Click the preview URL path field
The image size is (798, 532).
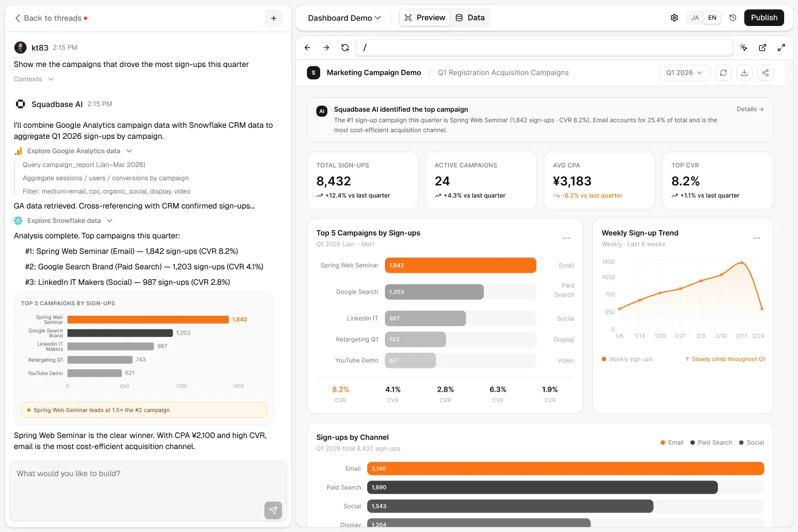[544, 48]
